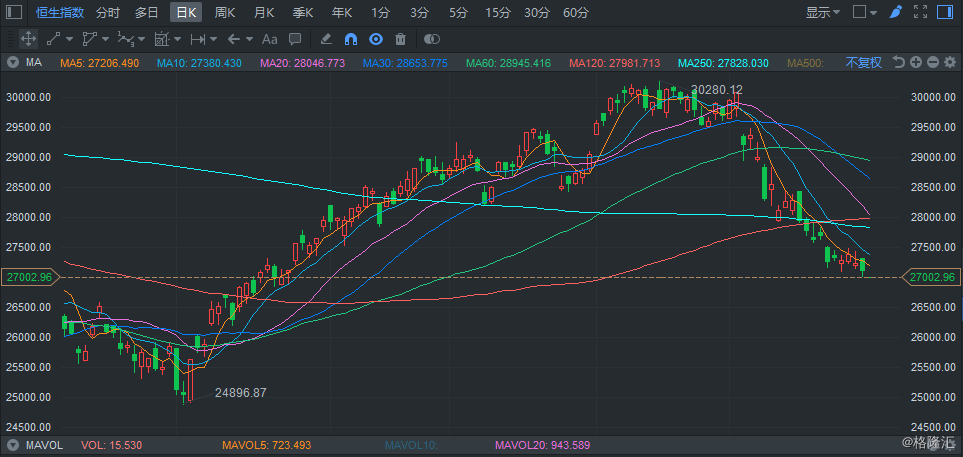
Task: Click the plus icon in MA bar
Action: point(916,62)
